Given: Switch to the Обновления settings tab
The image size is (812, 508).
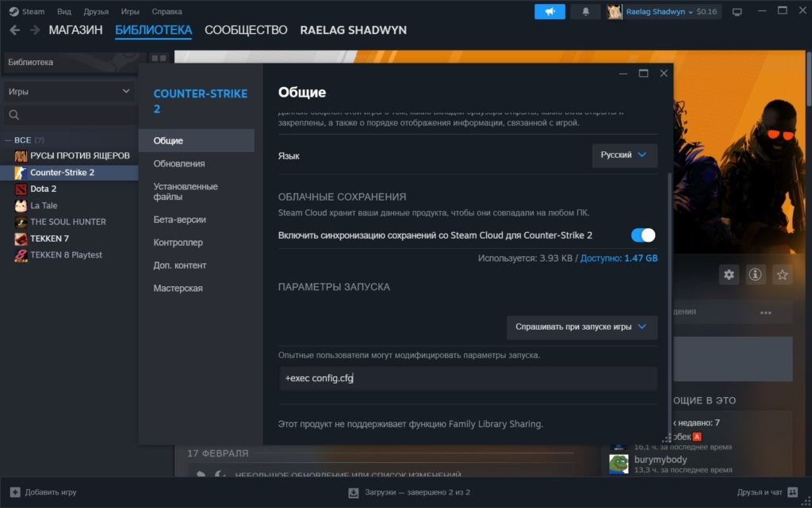Looking at the screenshot, I should pyautogui.click(x=179, y=163).
